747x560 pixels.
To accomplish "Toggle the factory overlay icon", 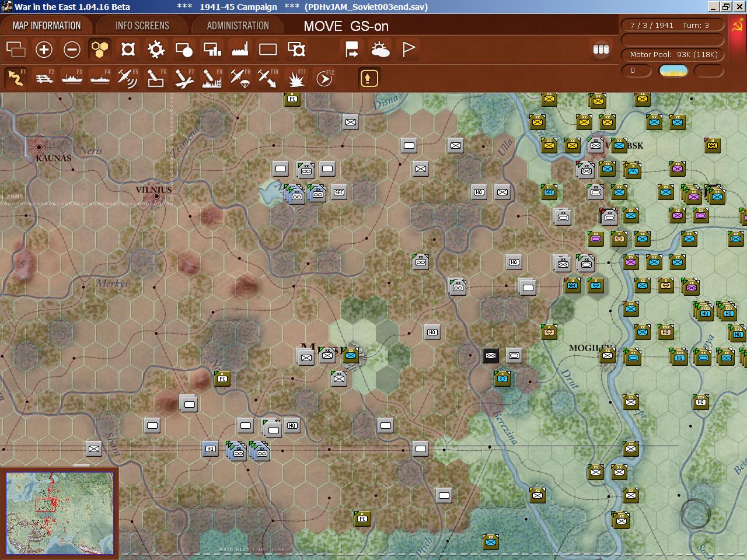I will (x=240, y=50).
